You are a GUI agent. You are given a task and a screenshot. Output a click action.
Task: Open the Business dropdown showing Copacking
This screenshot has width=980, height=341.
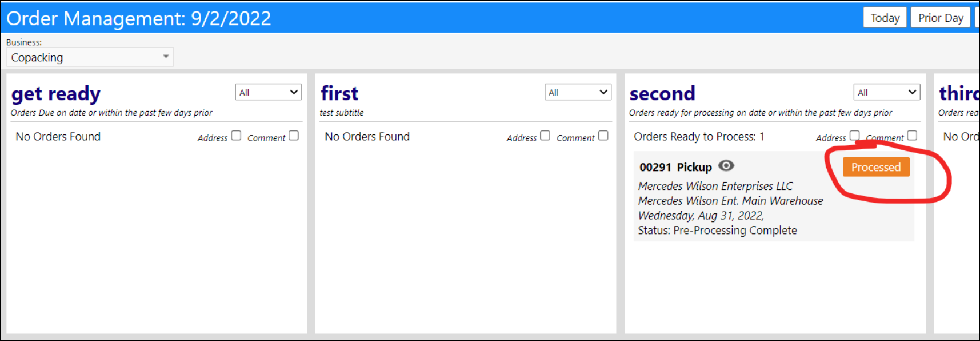click(x=90, y=57)
